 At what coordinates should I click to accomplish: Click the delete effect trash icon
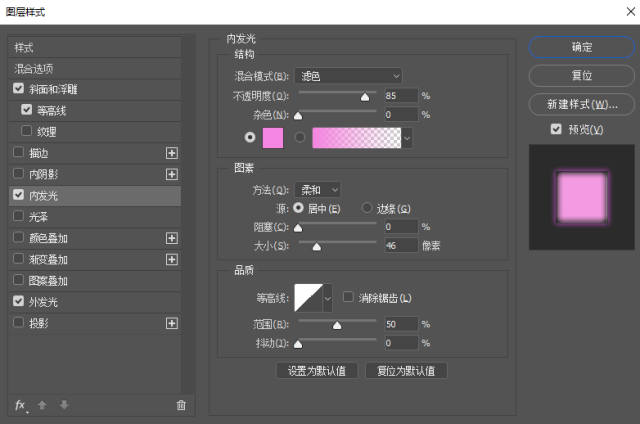pyautogui.click(x=181, y=405)
